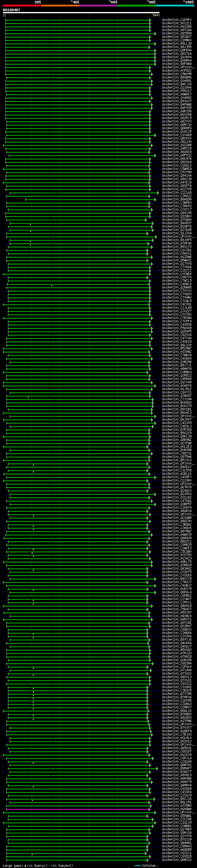Click label UniRef100_B6JPK7

pyautogui.click(x=177, y=420)
